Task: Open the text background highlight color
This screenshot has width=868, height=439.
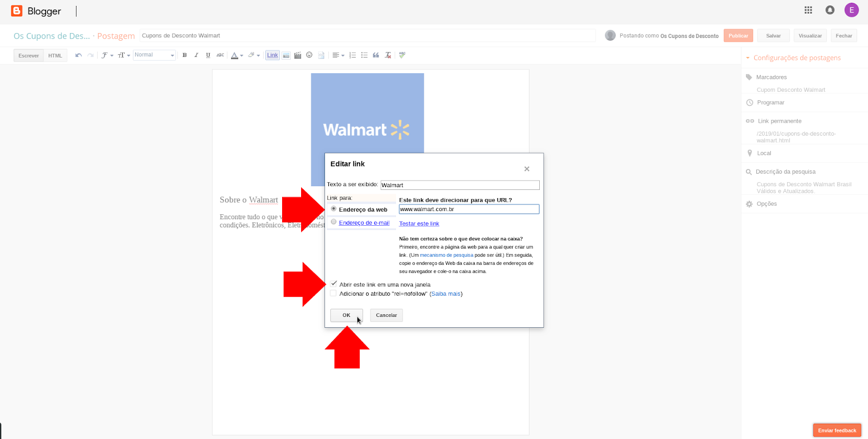Action: [254, 55]
